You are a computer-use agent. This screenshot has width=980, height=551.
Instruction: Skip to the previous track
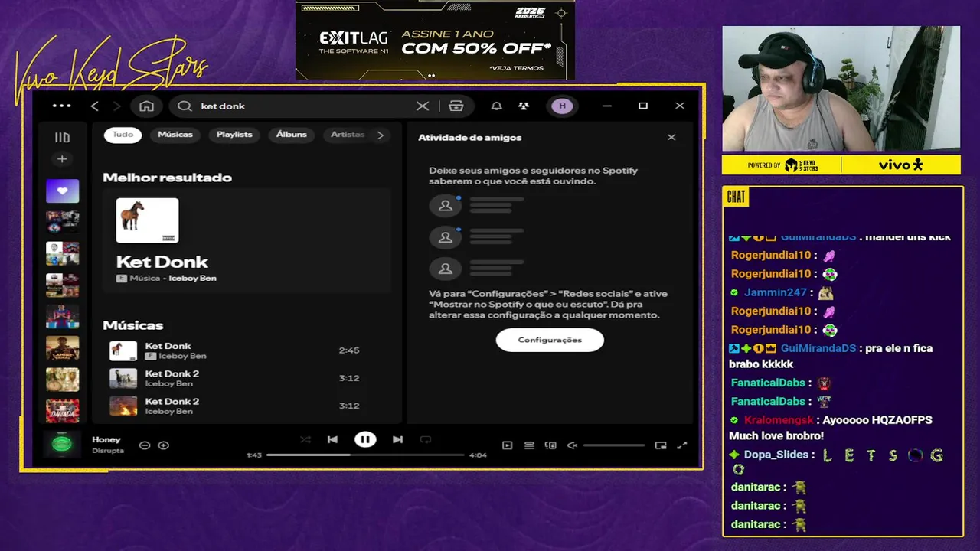click(332, 439)
